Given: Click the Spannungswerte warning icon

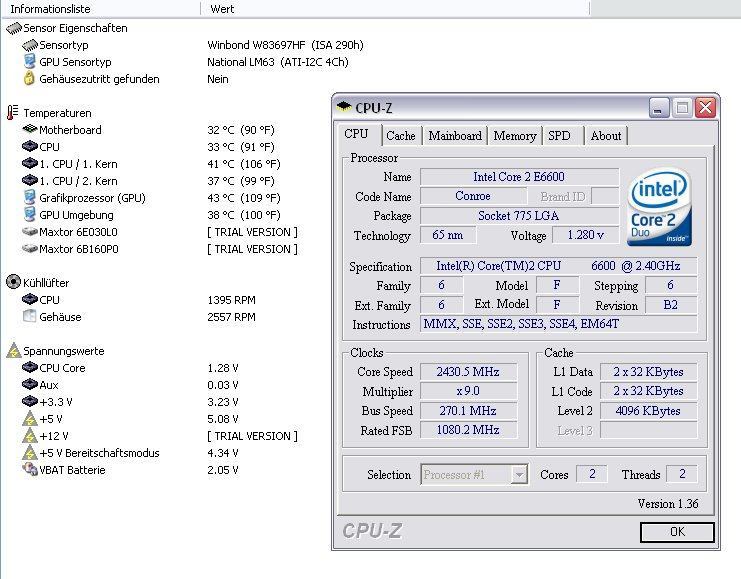Looking at the screenshot, I should tap(14, 350).
